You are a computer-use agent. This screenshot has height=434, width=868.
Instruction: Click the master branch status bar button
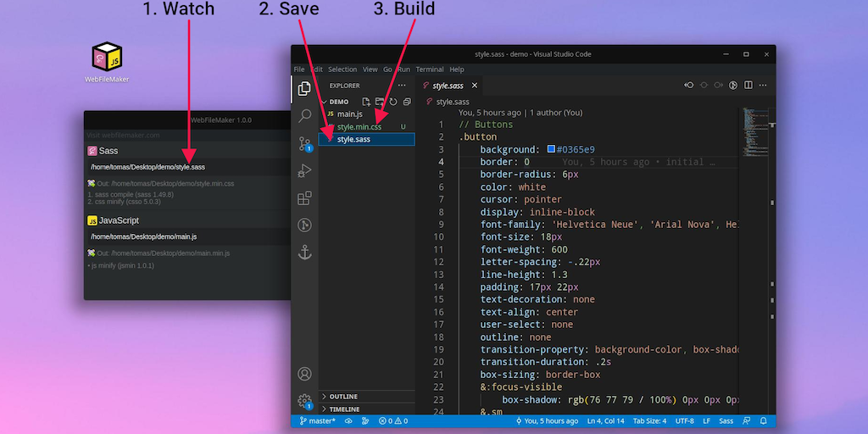[317, 420]
